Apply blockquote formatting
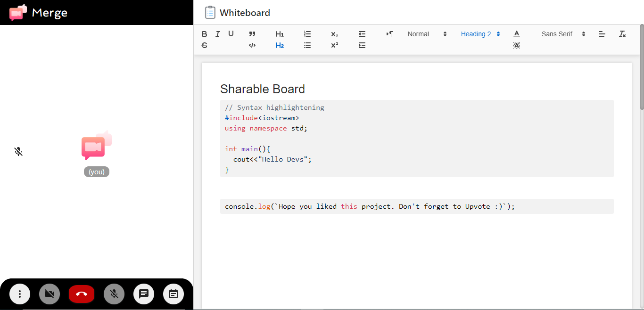 coord(252,34)
